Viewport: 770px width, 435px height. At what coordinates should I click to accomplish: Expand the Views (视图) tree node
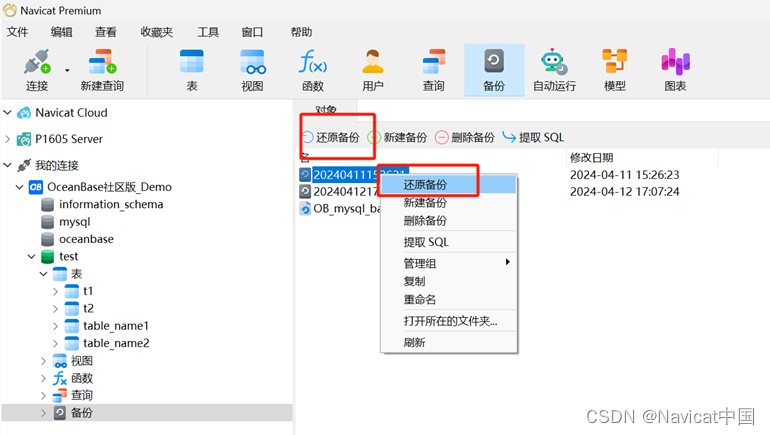pos(43,361)
